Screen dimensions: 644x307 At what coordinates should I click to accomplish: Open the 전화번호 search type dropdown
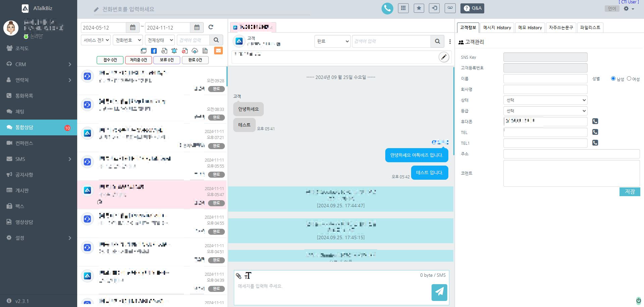point(128,40)
